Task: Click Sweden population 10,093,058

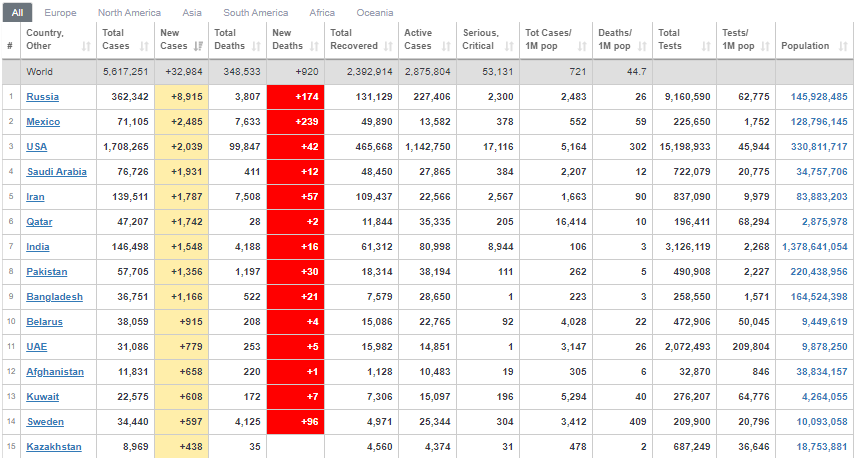Action: point(822,422)
